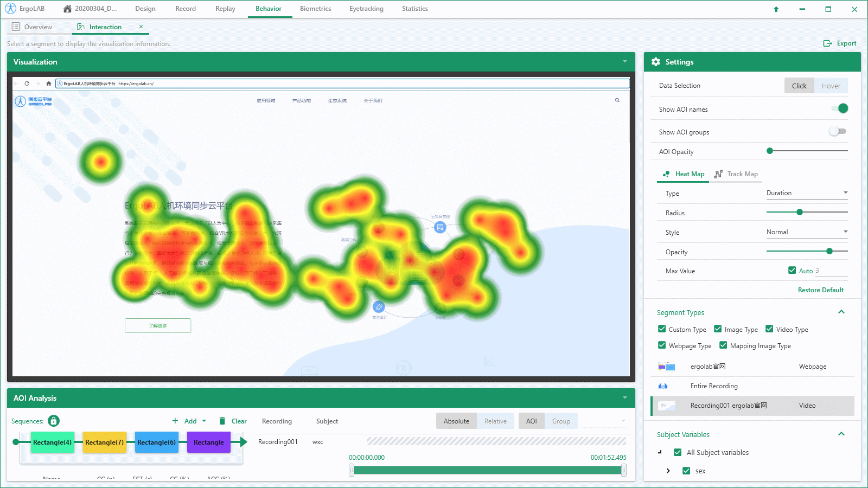This screenshot has height=488, width=868.
Task: Uncheck Video Type checkbox
Action: click(x=769, y=329)
